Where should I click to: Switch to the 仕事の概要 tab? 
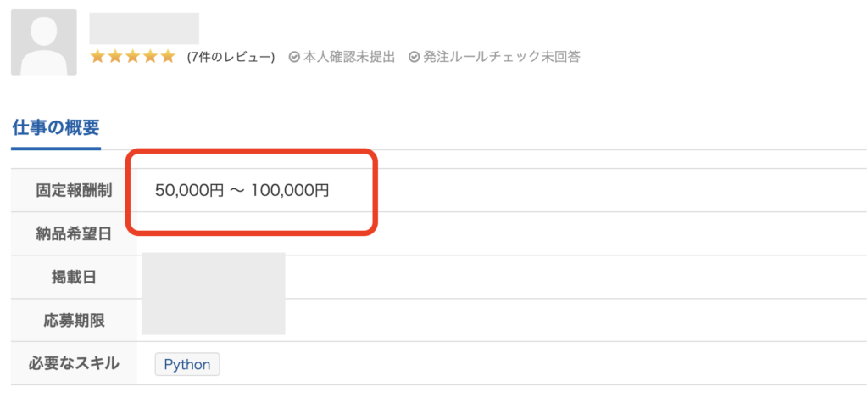pyautogui.click(x=56, y=128)
